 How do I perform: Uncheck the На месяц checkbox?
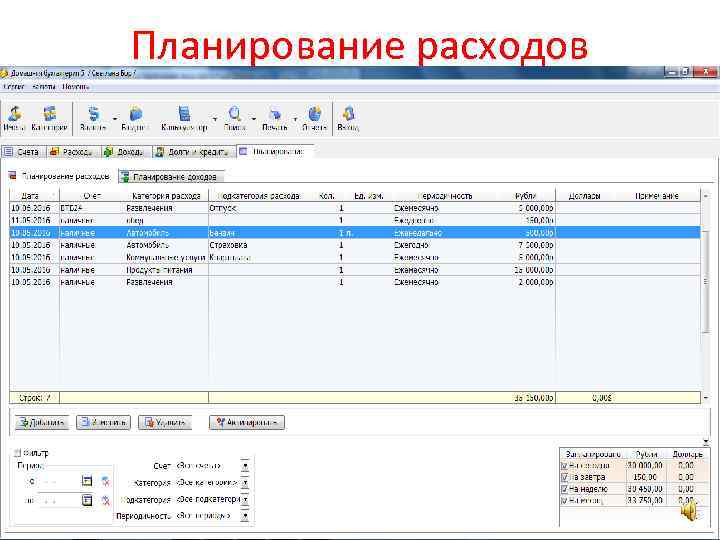pyautogui.click(x=565, y=500)
